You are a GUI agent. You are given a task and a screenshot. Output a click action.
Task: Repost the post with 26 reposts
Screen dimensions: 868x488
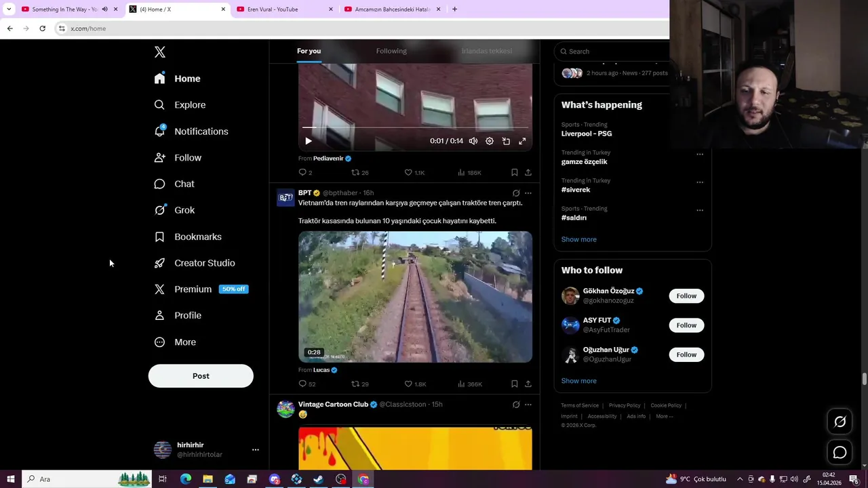359,173
